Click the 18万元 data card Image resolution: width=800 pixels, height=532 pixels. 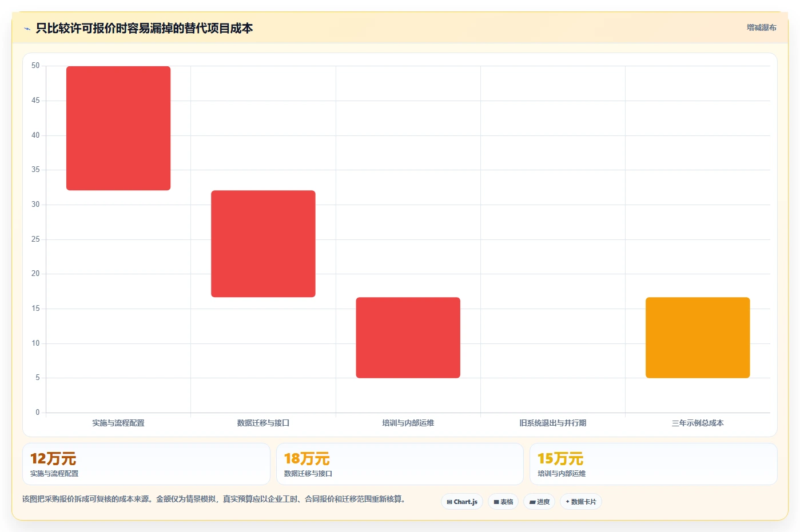click(x=400, y=464)
